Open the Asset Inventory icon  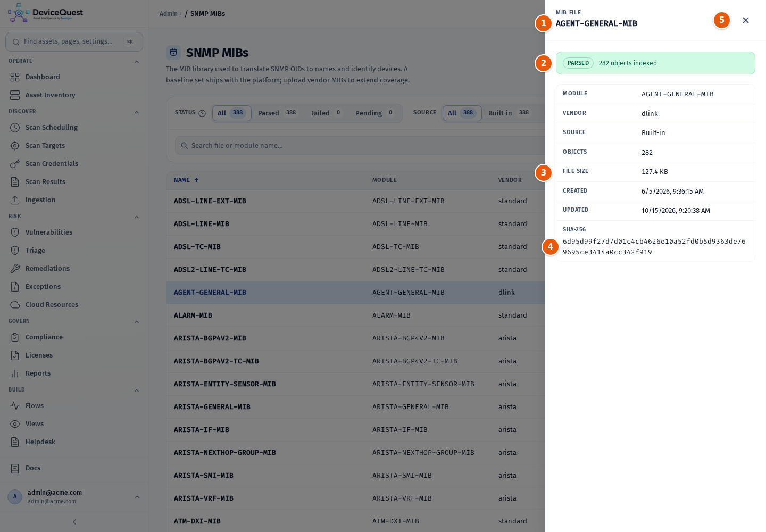click(15, 95)
